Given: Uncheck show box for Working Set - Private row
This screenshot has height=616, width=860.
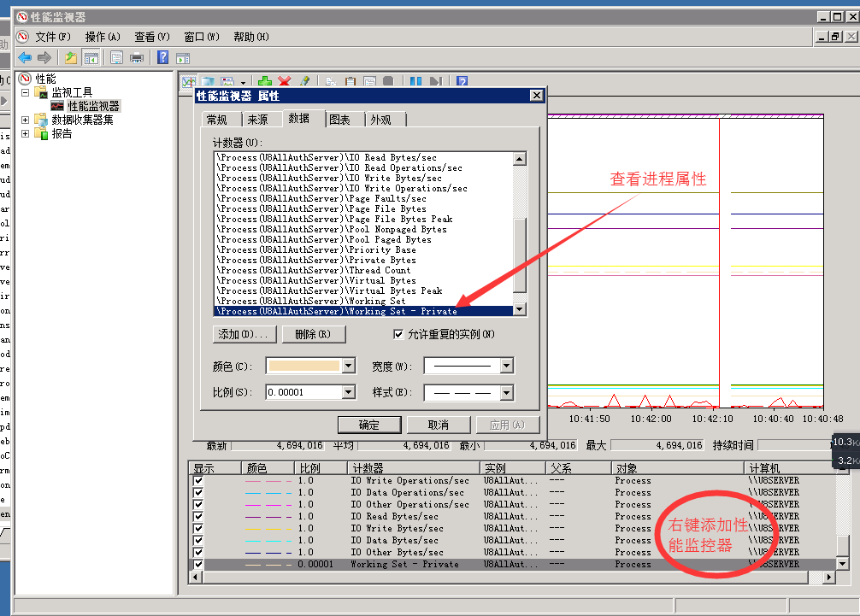Looking at the screenshot, I should click(x=198, y=565).
